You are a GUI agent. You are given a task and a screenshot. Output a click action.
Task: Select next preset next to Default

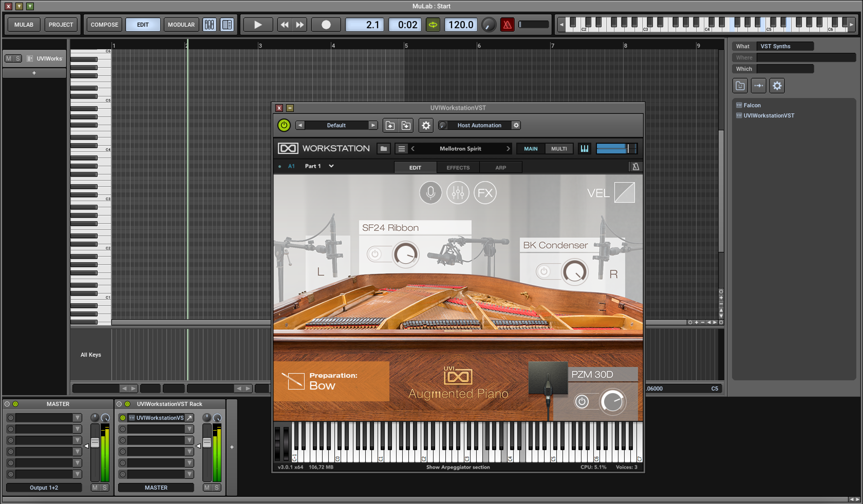[373, 125]
